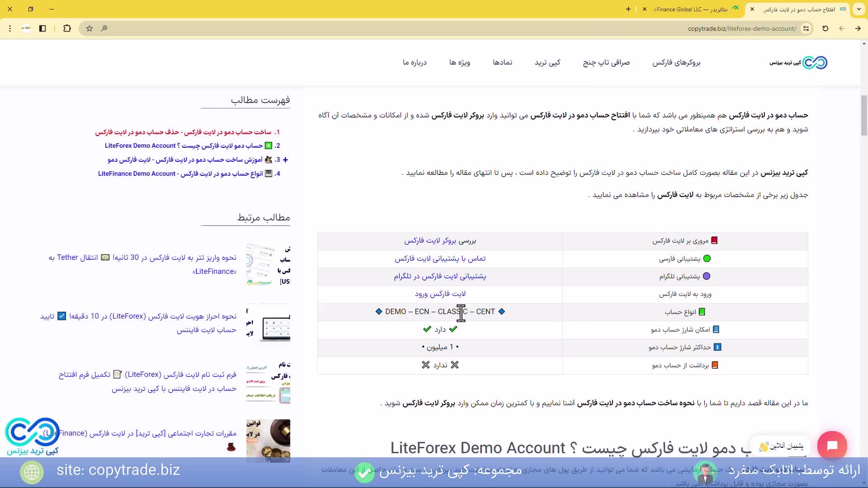Open the support chat bubble
Screen dimensions: 868x488
[x=833, y=445]
